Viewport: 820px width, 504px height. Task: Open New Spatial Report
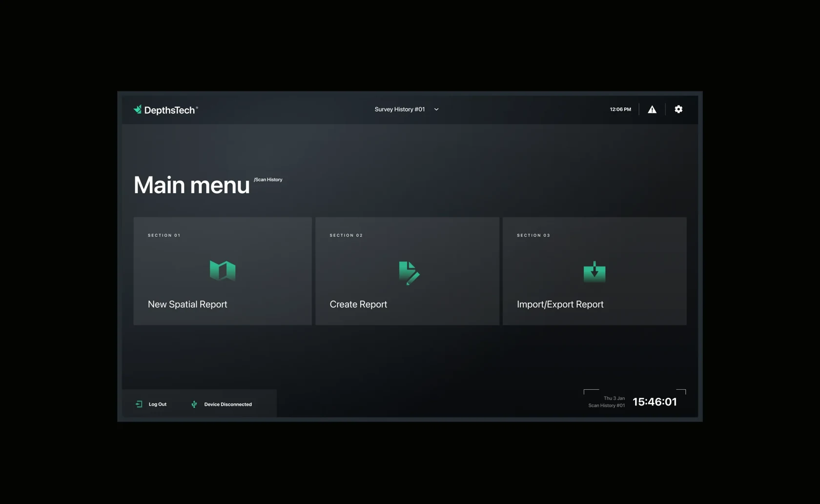pyautogui.click(x=223, y=271)
